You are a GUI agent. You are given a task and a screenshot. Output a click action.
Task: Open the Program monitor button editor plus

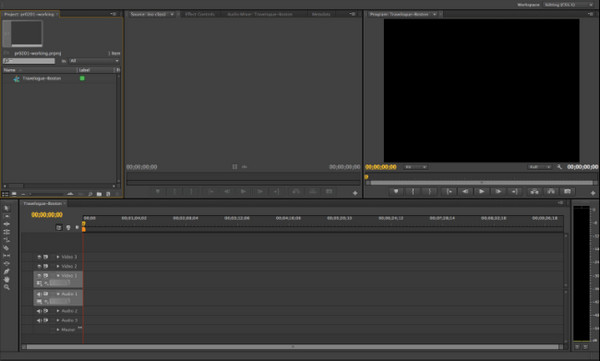(593, 193)
